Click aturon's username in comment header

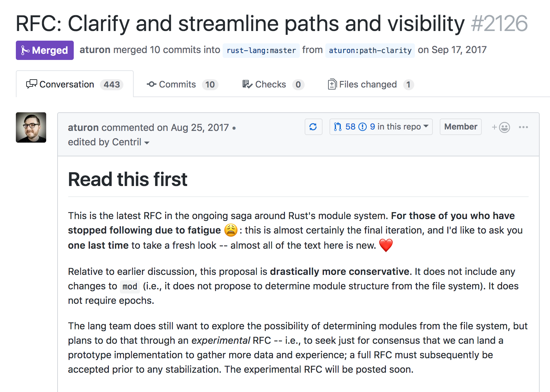(83, 127)
